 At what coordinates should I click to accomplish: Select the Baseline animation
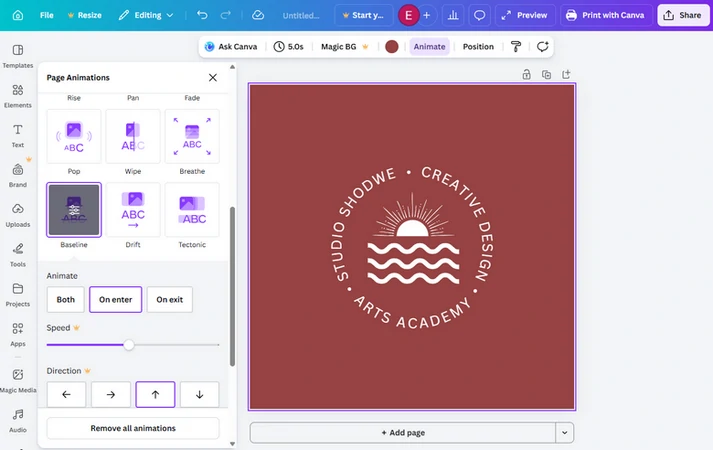74,210
